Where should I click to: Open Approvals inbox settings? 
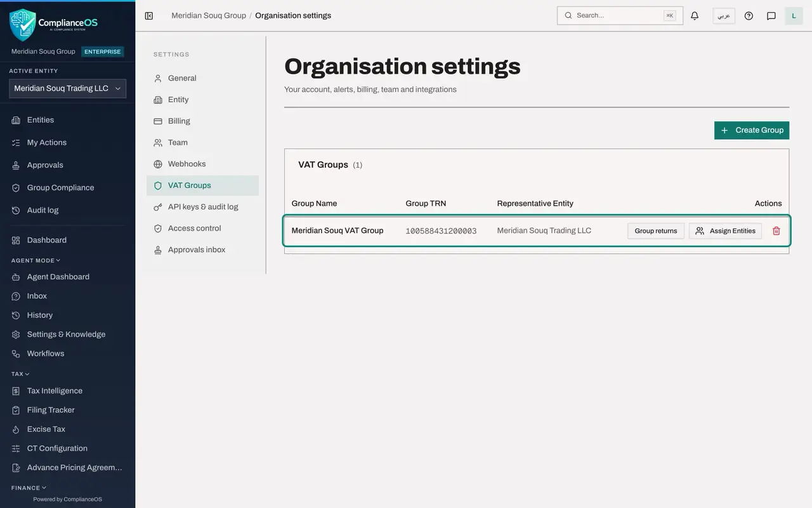pos(202,250)
